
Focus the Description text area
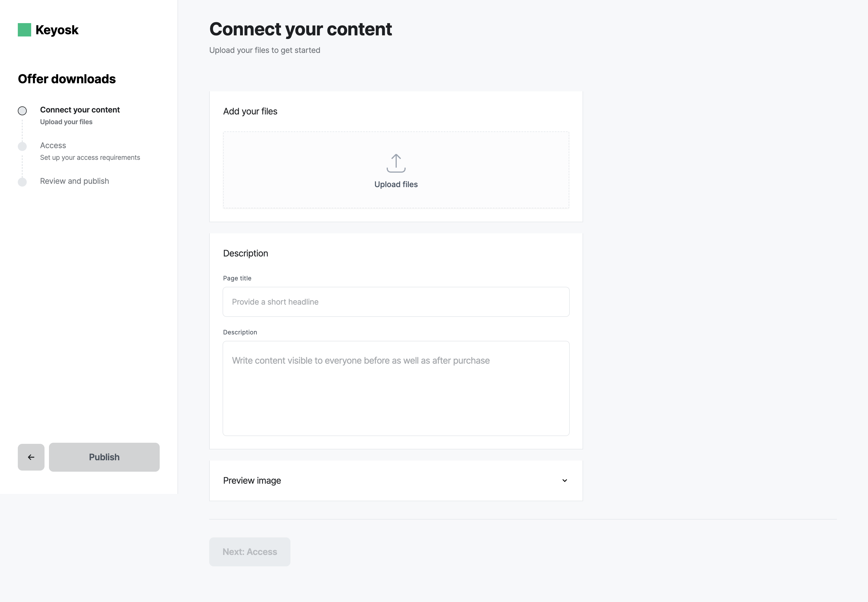(396, 388)
